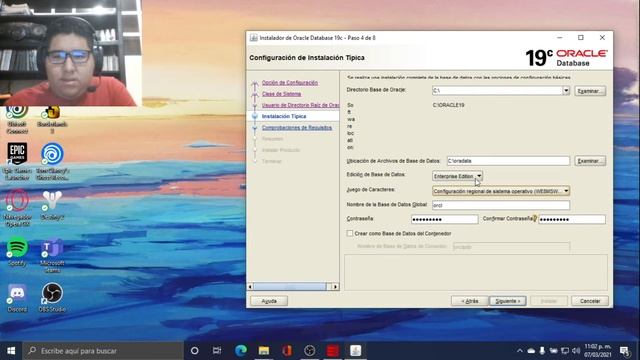640x360 pixels.
Task: Go to Opción de Configuración step
Action: (290, 82)
